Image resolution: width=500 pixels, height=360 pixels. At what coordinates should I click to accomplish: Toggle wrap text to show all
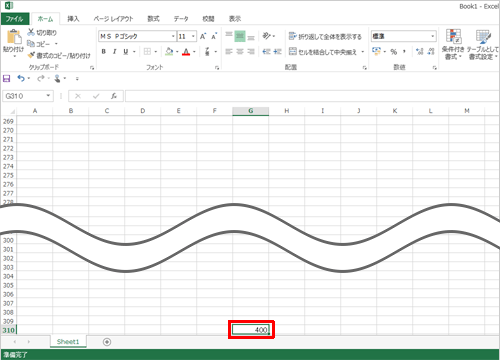(325, 36)
